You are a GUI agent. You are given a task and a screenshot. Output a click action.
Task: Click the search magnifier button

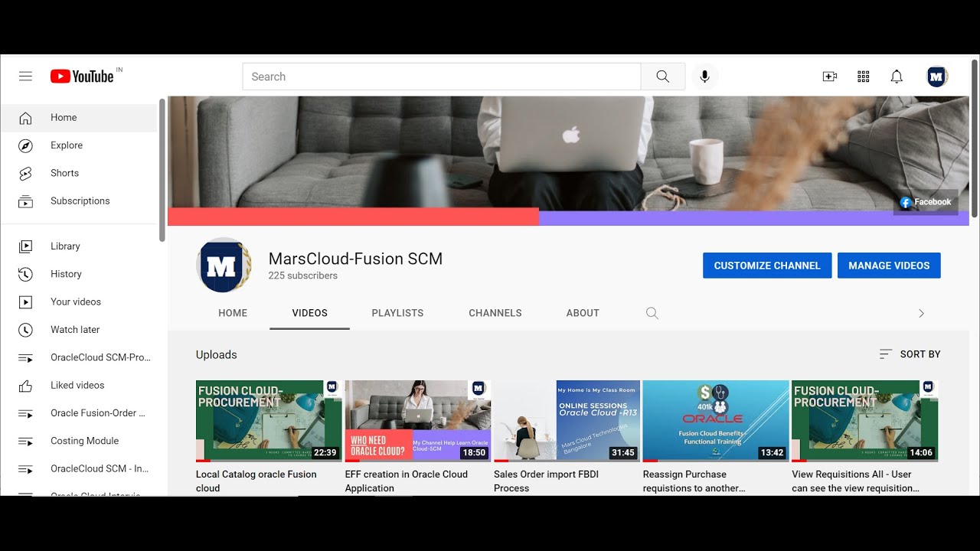663,77
